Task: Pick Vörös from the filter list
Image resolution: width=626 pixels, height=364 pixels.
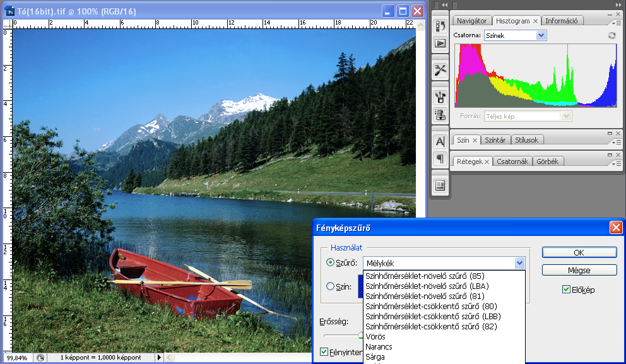Action: tap(444, 336)
